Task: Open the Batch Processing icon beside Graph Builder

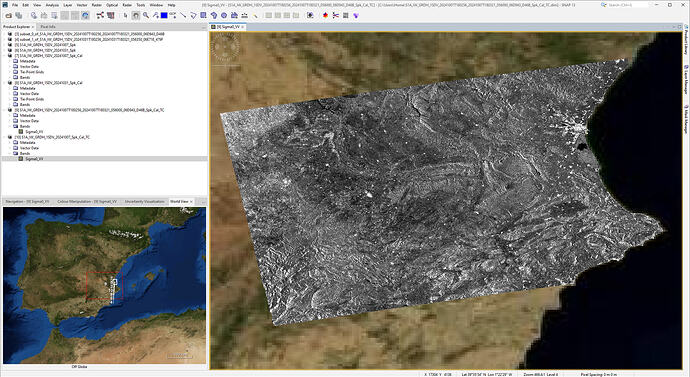Action: click(110, 15)
